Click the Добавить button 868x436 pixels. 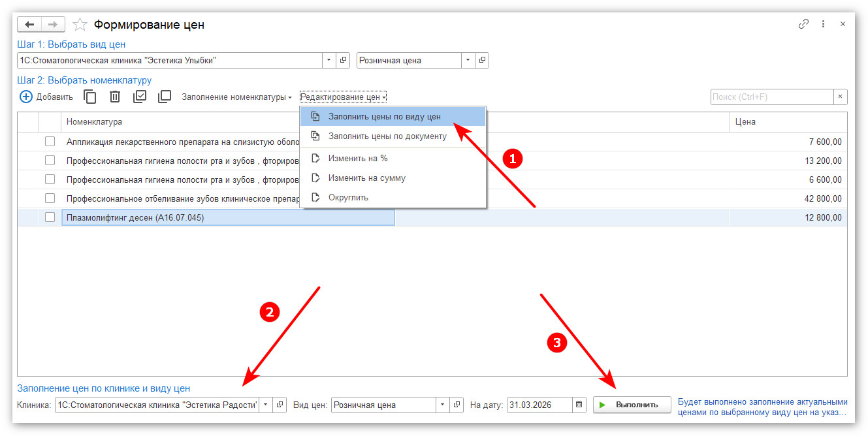[x=46, y=97]
